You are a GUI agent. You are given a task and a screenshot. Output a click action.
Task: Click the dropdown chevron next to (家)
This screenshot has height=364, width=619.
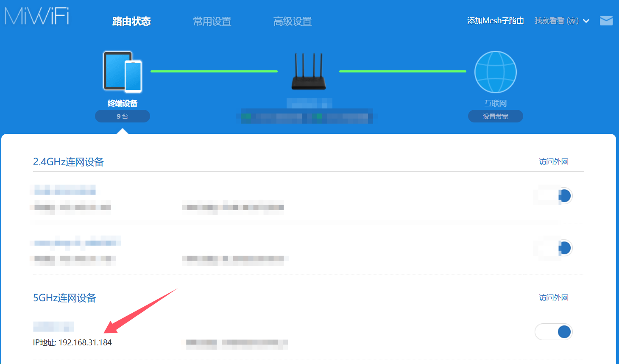[x=586, y=21]
